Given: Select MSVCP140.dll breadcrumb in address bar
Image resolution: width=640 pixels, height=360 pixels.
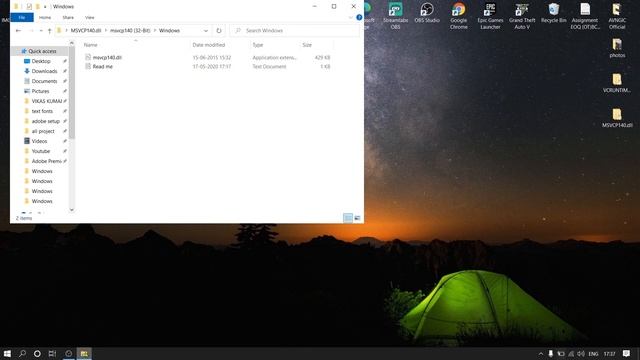Looking at the screenshot, I should (x=86, y=31).
